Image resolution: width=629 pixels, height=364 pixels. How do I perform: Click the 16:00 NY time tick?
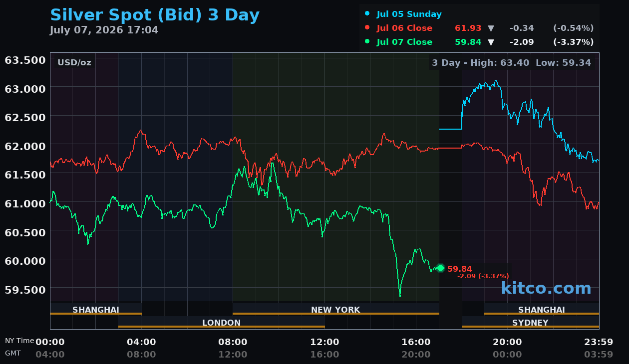point(416,342)
